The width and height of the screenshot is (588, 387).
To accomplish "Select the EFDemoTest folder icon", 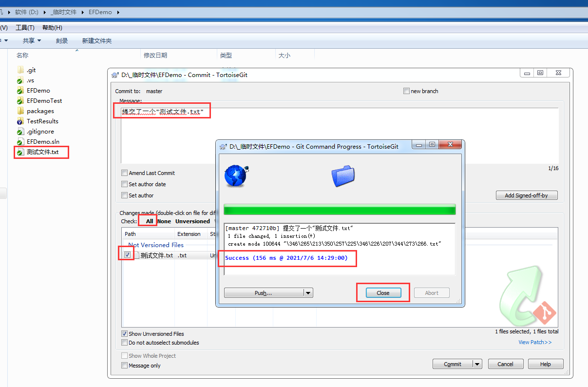I will pos(20,101).
